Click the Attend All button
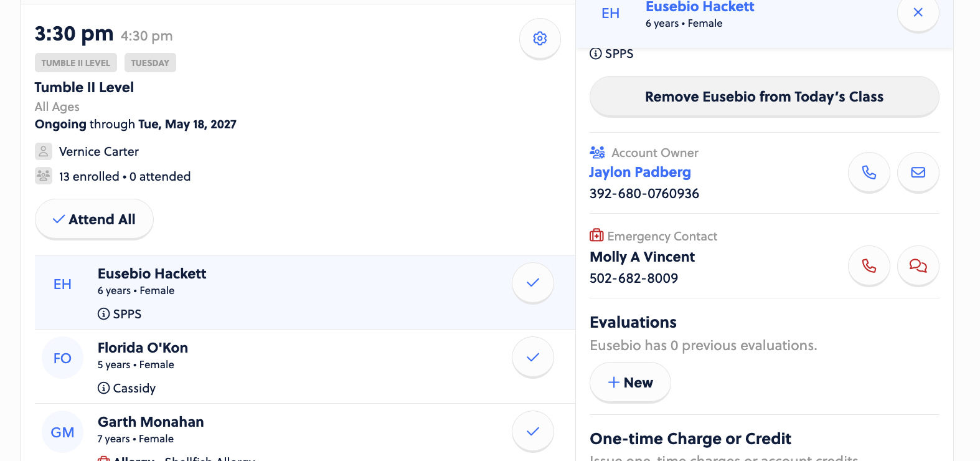The image size is (980, 461). coord(94,219)
